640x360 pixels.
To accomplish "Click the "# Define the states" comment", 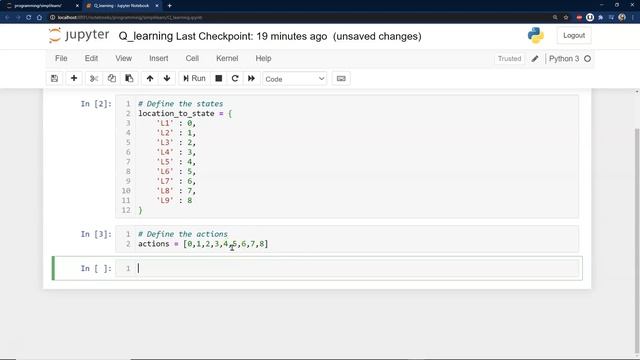I will (x=180, y=104).
